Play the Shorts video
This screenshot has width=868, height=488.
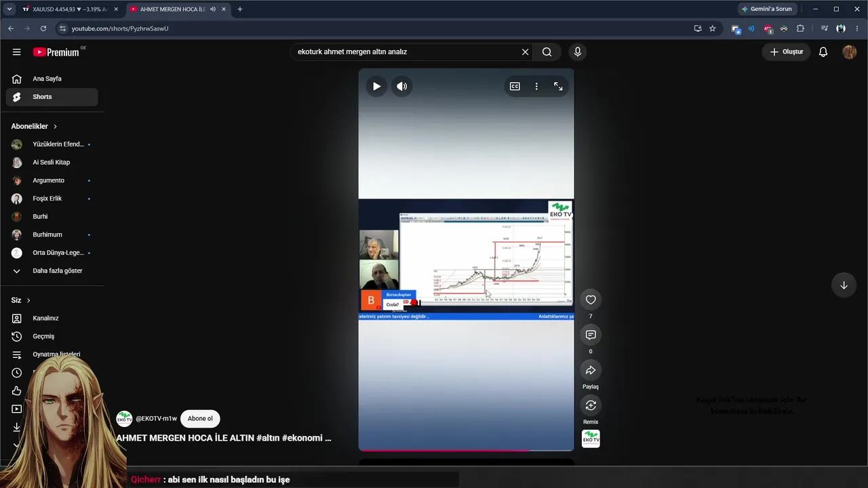point(376,86)
